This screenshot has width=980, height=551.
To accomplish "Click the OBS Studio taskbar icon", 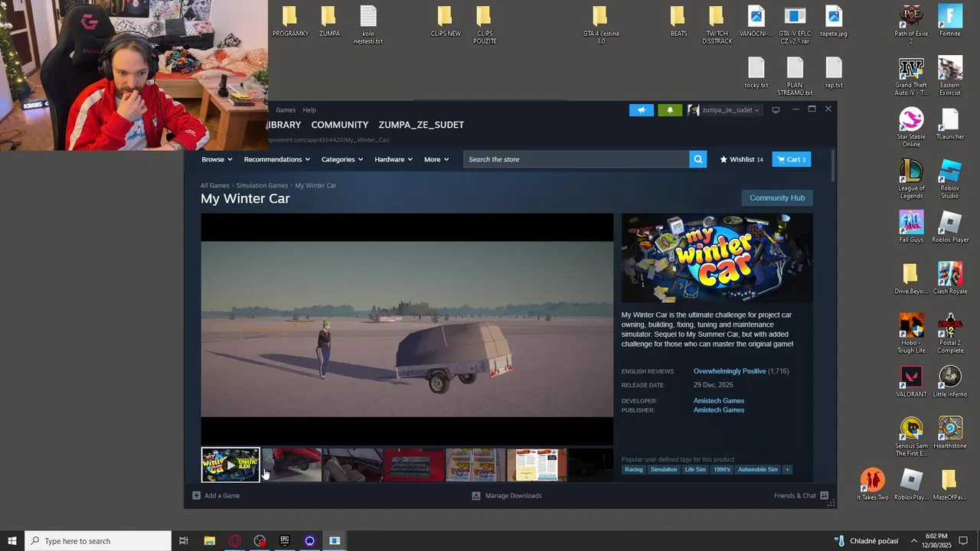I will pos(260,541).
